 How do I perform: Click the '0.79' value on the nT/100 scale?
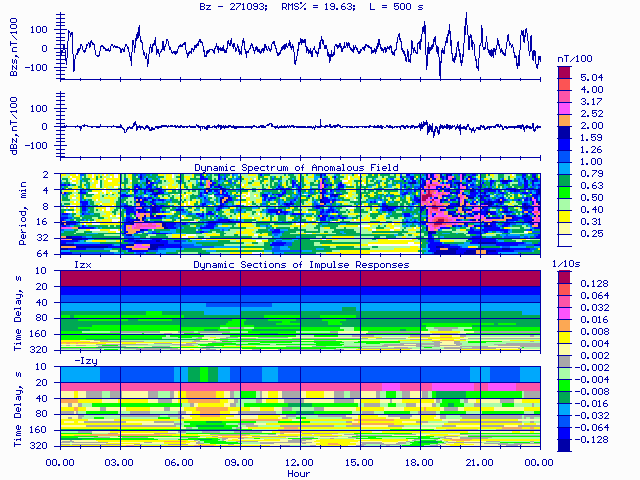pos(591,174)
